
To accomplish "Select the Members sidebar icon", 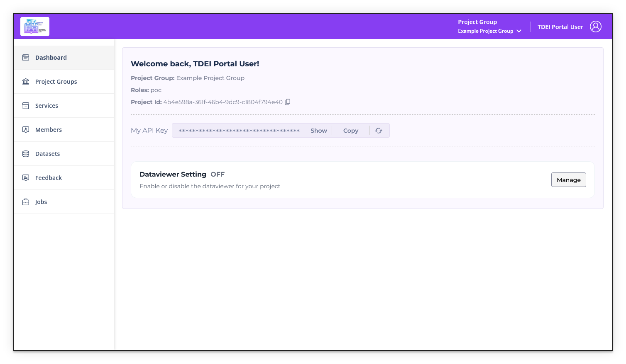I will 25,129.
